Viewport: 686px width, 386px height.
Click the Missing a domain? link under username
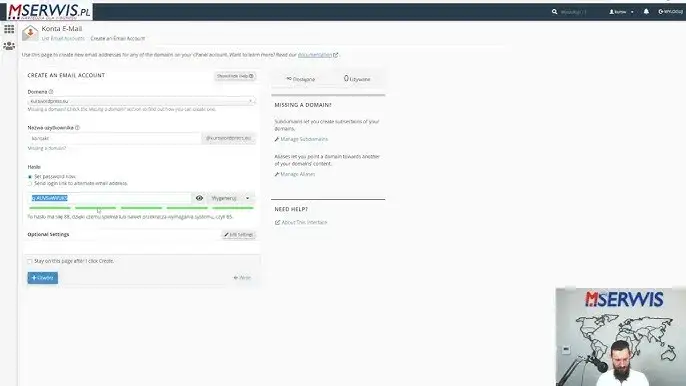point(47,148)
